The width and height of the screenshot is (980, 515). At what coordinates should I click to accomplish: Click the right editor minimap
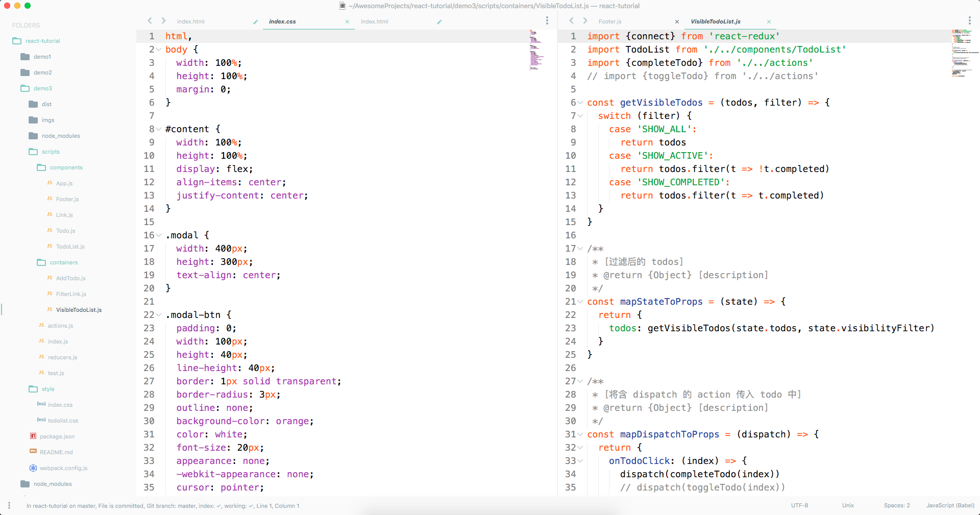(965, 53)
